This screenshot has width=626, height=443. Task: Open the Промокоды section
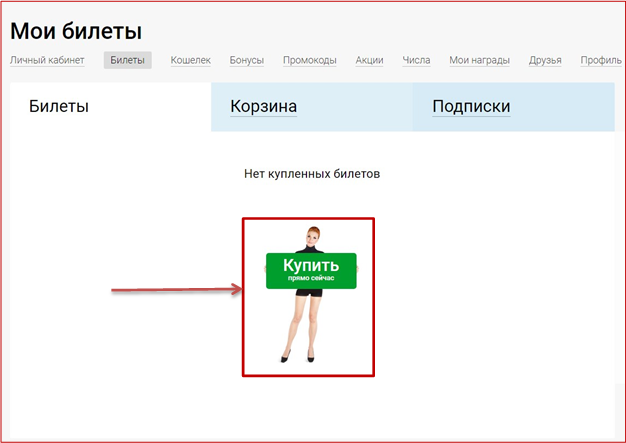(x=310, y=60)
